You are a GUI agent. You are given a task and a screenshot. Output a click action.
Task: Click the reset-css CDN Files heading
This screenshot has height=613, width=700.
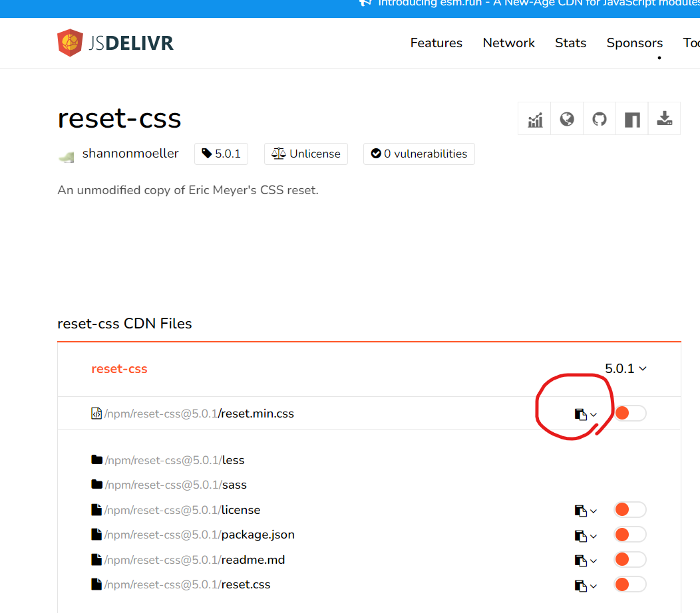(124, 323)
